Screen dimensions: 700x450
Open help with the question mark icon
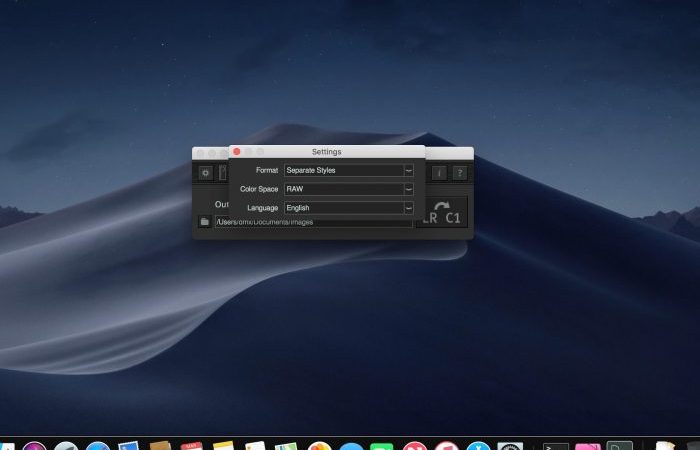click(x=460, y=173)
